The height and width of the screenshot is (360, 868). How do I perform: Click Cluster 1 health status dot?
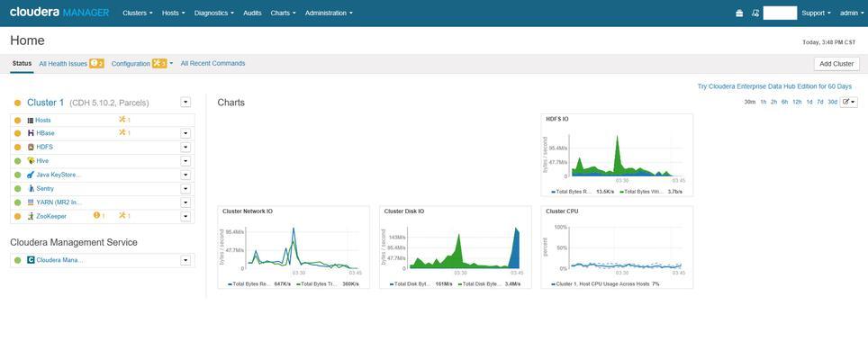point(18,103)
